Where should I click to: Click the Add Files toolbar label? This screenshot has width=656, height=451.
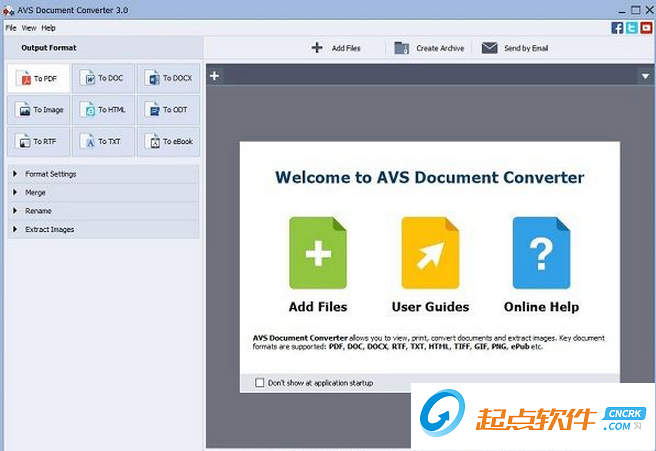coord(346,48)
